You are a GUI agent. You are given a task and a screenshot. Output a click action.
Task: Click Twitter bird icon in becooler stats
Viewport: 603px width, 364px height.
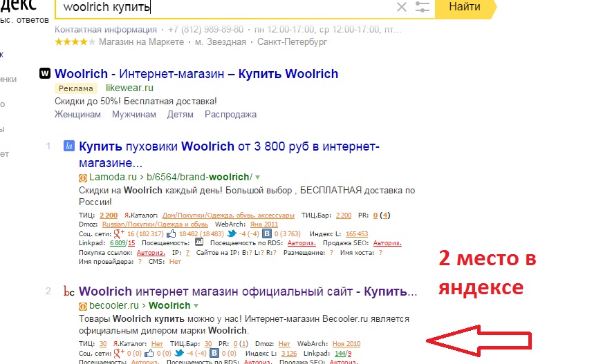point(179,353)
